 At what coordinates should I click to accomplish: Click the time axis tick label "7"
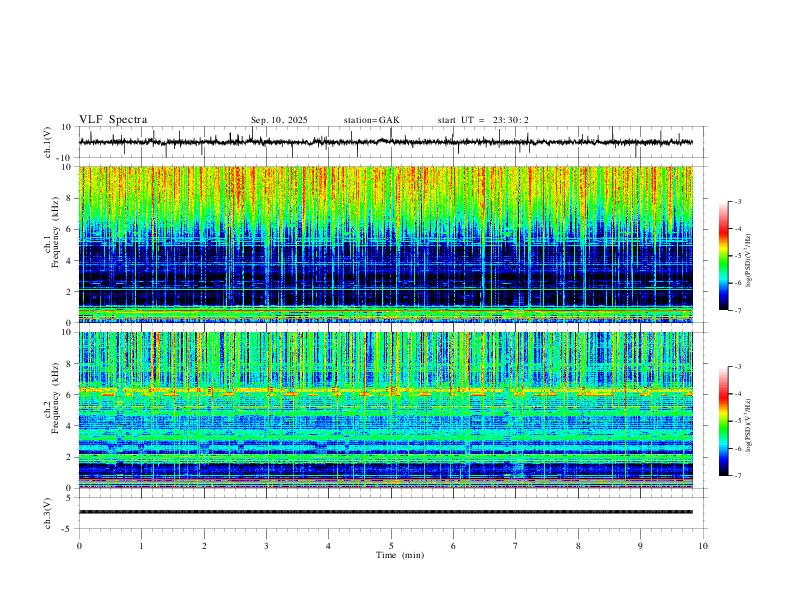click(x=516, y=546)
